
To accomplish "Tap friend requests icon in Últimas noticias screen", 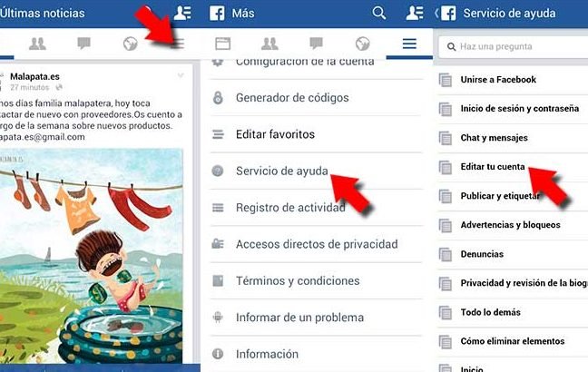I will [x=37, y=44].
